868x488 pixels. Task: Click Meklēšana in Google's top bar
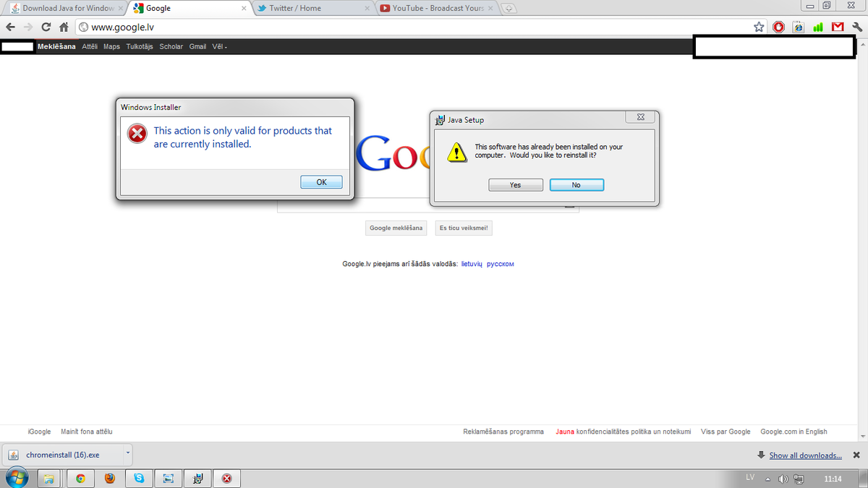pos(56,47)
